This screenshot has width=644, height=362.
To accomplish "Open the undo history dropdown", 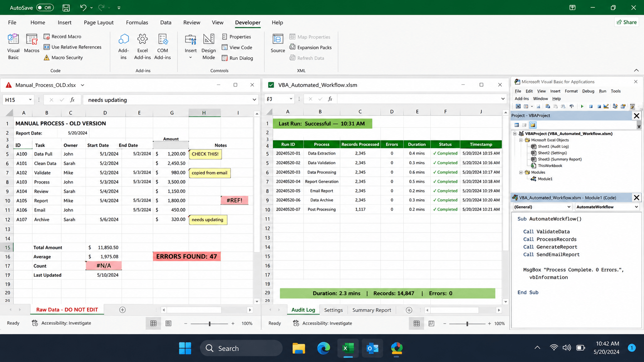I will point(91,8).
